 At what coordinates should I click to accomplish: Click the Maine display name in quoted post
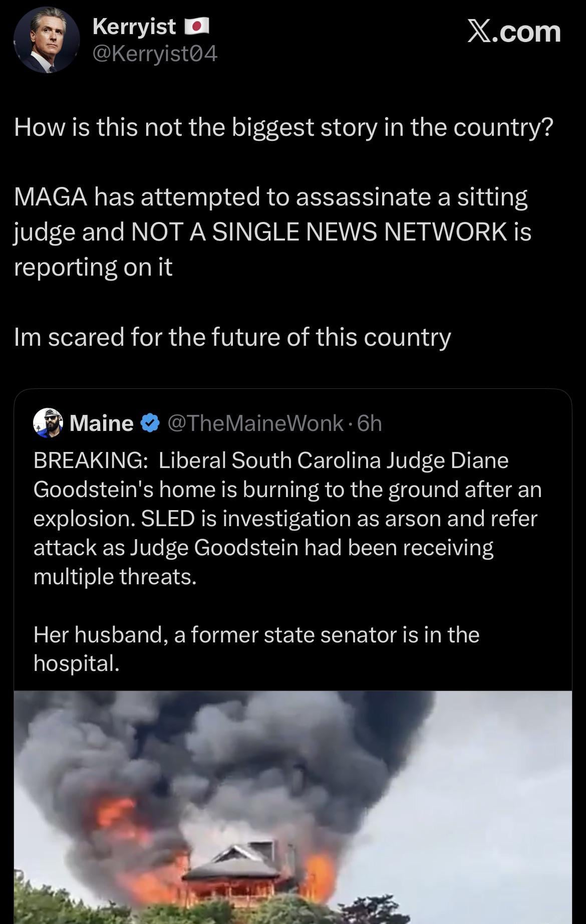(102, 423)
